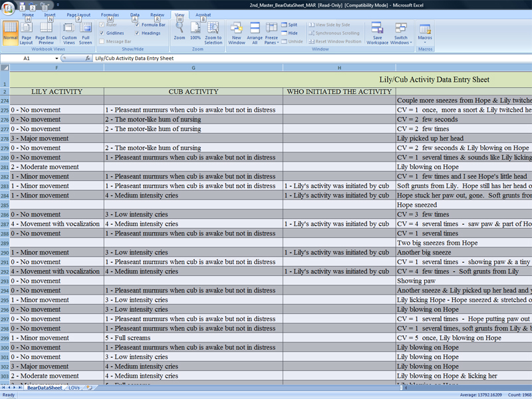Open the Acrobat ribbon tab

(203, 13)
